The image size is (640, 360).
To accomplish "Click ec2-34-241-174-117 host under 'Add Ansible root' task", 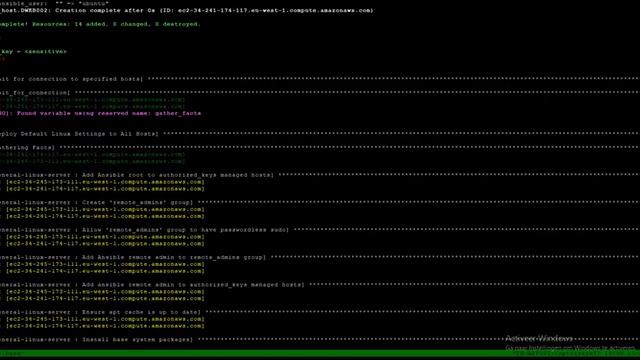I will tap(105, 189).
